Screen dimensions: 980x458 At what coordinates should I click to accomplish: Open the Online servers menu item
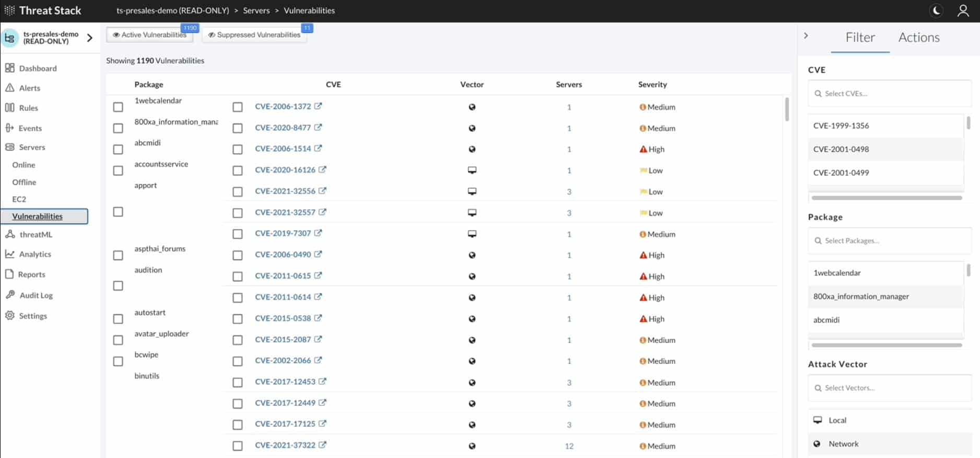tap(24, 165)
